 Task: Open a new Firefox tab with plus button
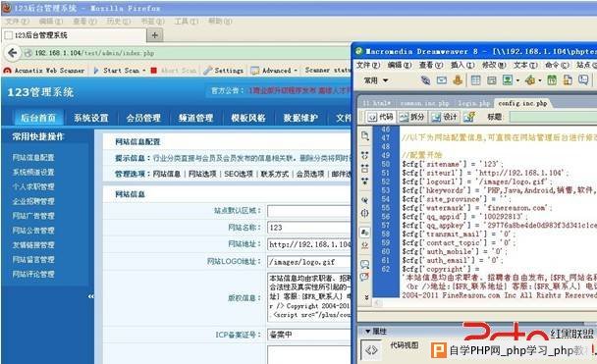pyautogui.click(x=154, y=35)
